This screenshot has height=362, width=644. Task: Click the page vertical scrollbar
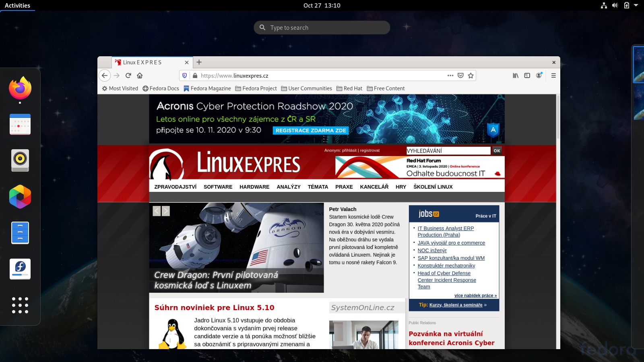coord(558,117)
